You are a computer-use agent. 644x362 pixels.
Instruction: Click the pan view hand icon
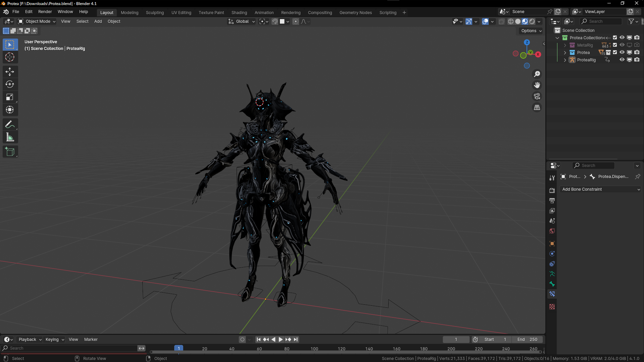537,85
